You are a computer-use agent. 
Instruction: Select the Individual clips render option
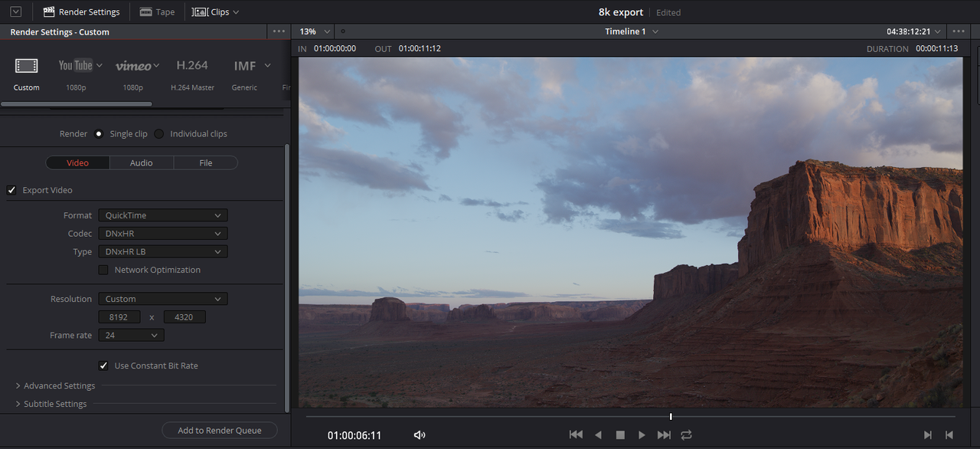pos(159,133)
